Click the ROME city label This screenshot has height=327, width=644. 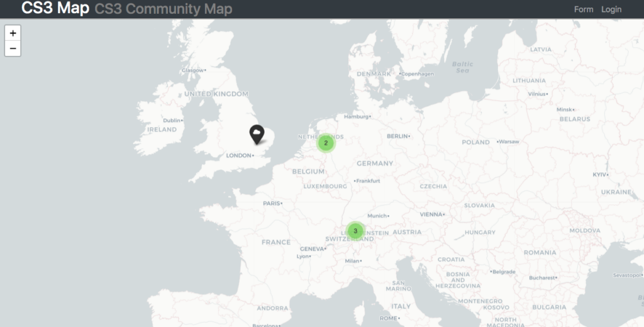[388, 318]
